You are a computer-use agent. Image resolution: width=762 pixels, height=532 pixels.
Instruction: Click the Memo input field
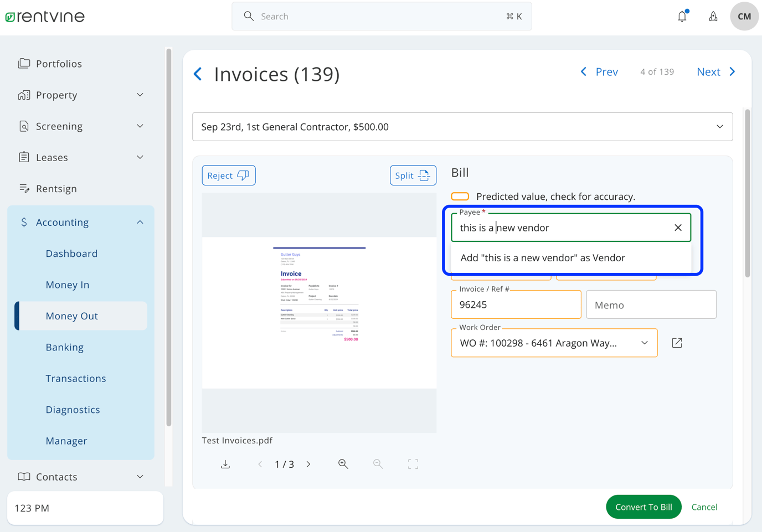651,305
